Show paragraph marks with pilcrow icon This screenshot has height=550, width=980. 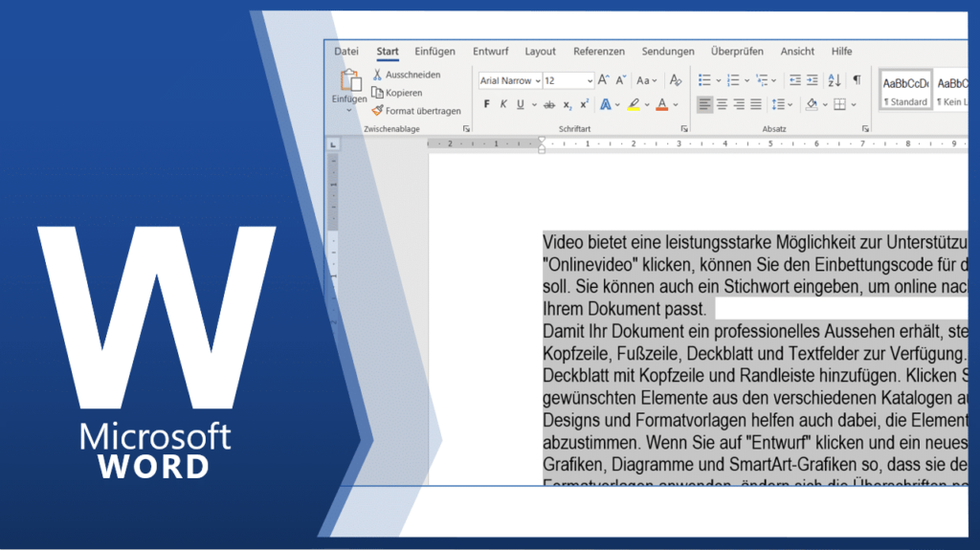point(857,80)
